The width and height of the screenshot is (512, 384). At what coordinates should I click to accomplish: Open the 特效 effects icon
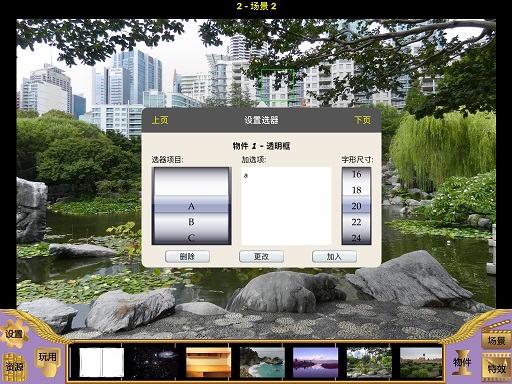(497, 368)
